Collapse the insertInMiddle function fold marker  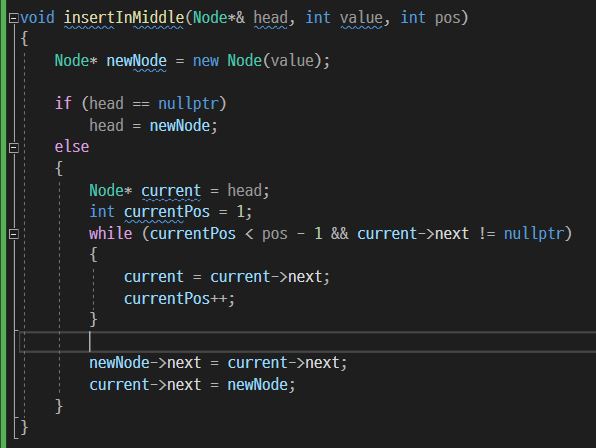click(14, 17)
